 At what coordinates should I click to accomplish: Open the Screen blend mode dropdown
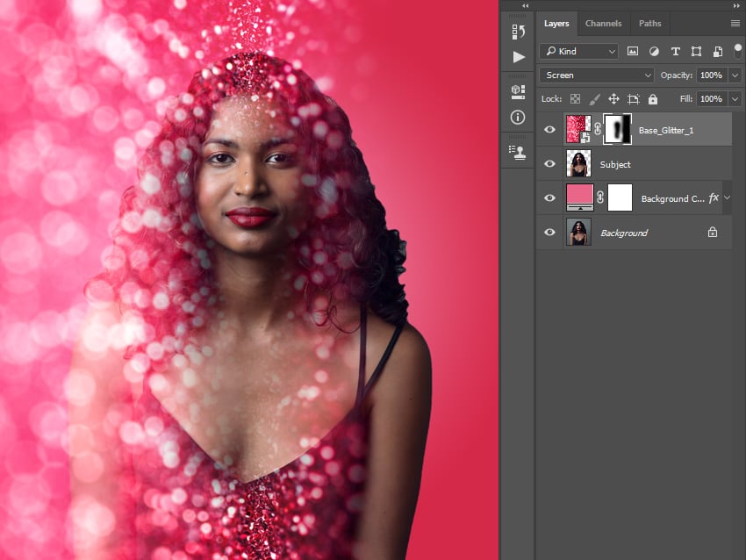[597, 75]
